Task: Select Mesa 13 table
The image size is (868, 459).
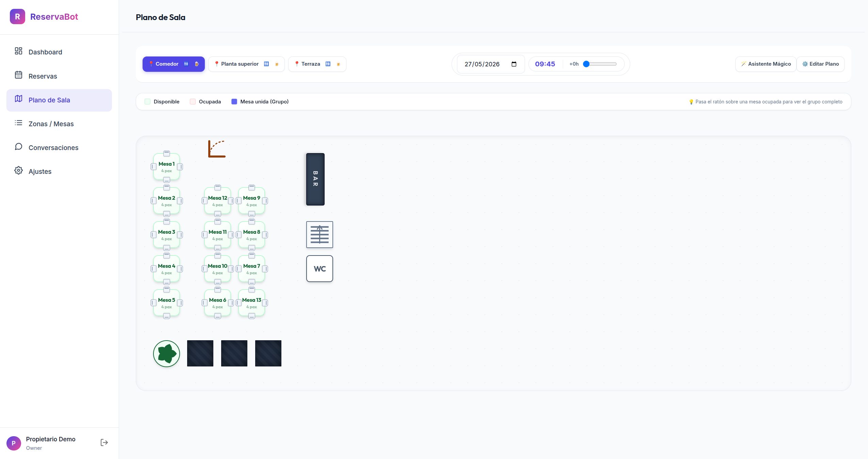Action: (251, 303)
